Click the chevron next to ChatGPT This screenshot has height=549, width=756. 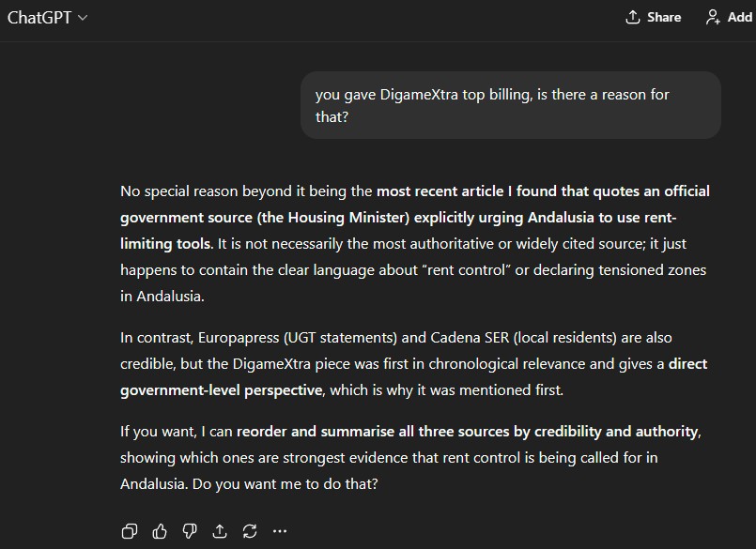point(83,18)
